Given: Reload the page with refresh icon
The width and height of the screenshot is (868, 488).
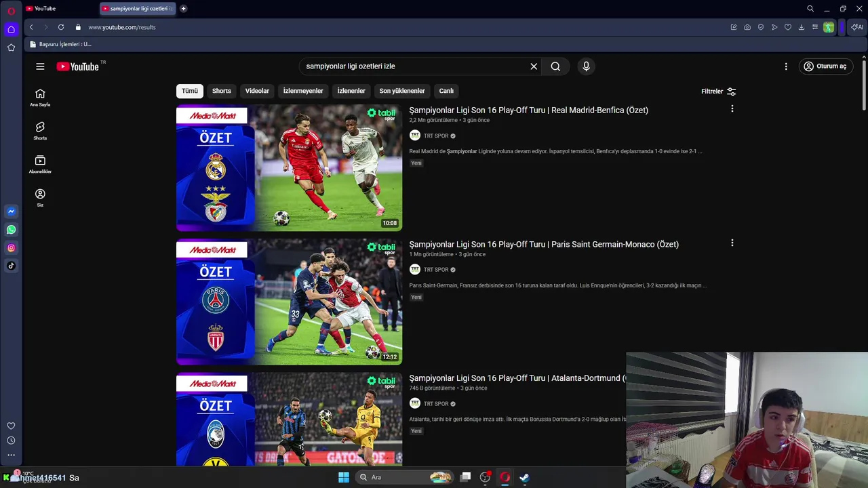Looking at the screenshot, I should (x=61, y=27).
